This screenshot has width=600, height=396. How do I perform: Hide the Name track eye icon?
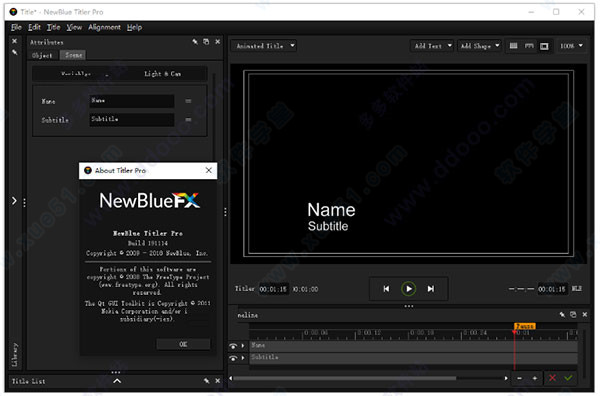click(233, 346)
